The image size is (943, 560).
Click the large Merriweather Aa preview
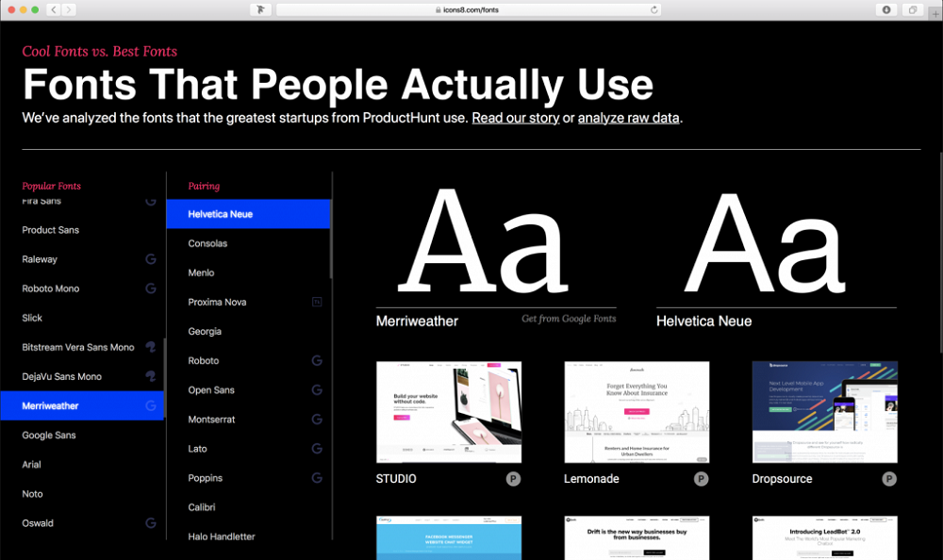click(x=483, y=241)
